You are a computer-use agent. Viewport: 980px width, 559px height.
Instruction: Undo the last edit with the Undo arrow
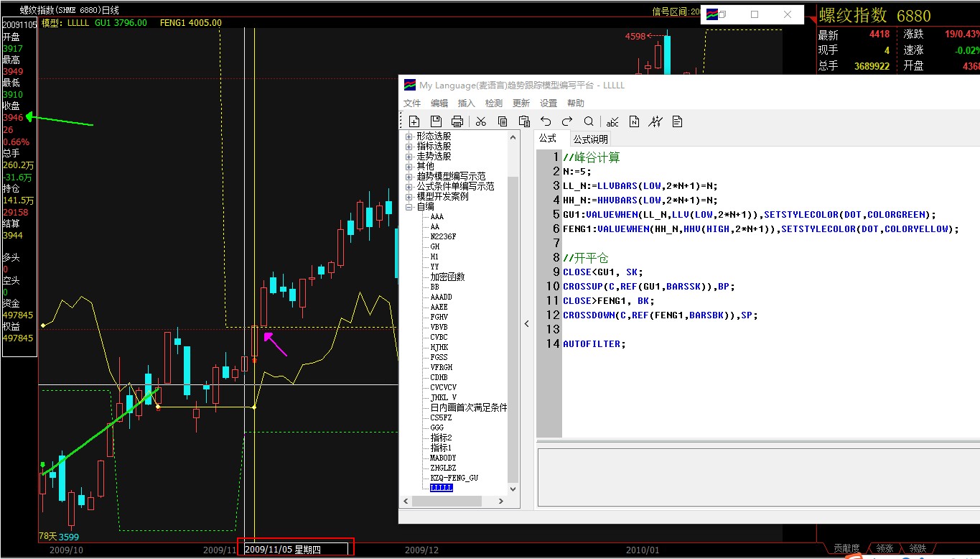tap(546, 121)
